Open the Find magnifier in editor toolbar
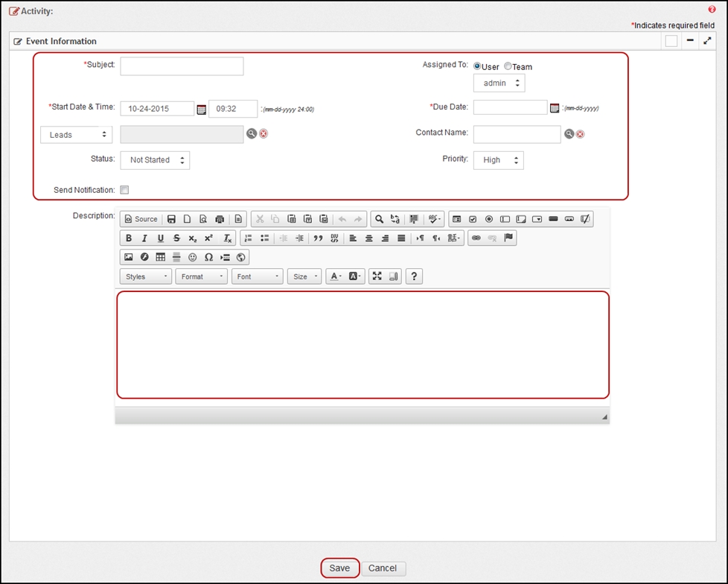 click(x=380, y=219)
